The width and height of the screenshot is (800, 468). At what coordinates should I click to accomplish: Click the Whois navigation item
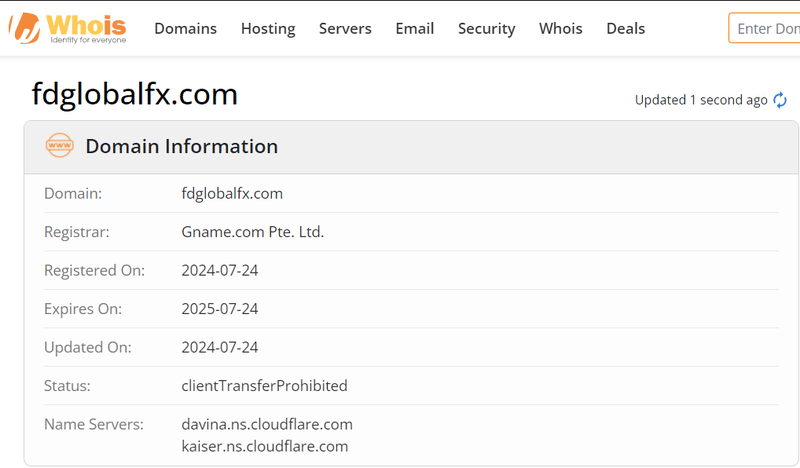[x=560, y=28]
